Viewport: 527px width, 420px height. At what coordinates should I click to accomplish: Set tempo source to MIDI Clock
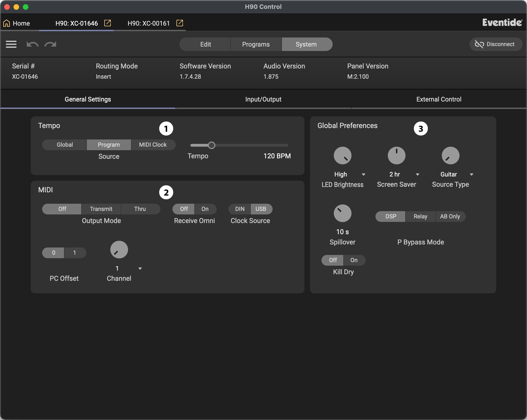tap(153, 145)
